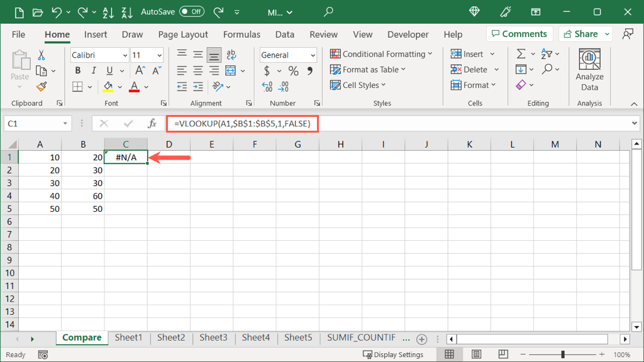Click the Sort A to Z icon
The width and height of the screenshot is (644, 362).
pyautogui.click(x=108, y=12)
